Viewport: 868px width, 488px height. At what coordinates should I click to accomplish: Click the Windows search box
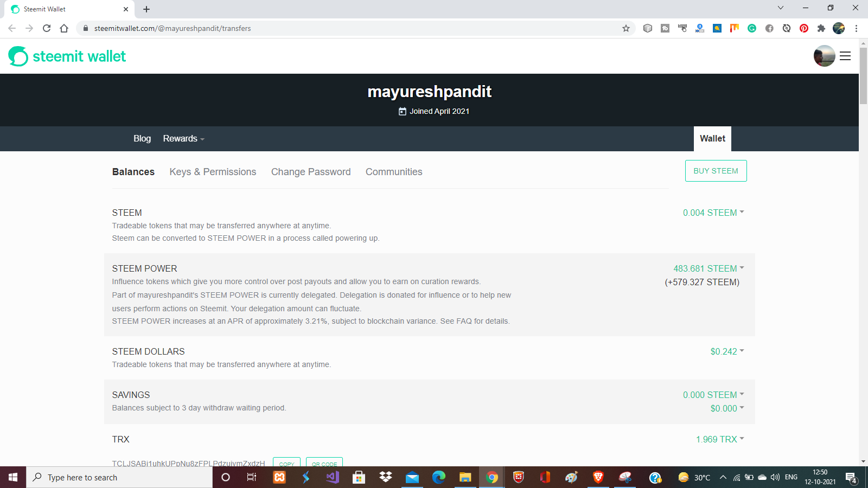[x=119, y=477]
